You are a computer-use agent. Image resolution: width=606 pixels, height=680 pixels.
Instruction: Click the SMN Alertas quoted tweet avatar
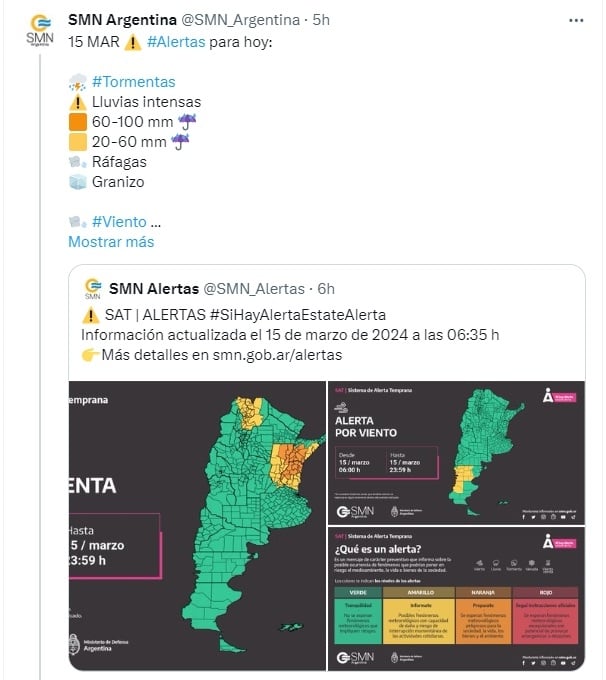pyautogui.click(x=93, y=289)
